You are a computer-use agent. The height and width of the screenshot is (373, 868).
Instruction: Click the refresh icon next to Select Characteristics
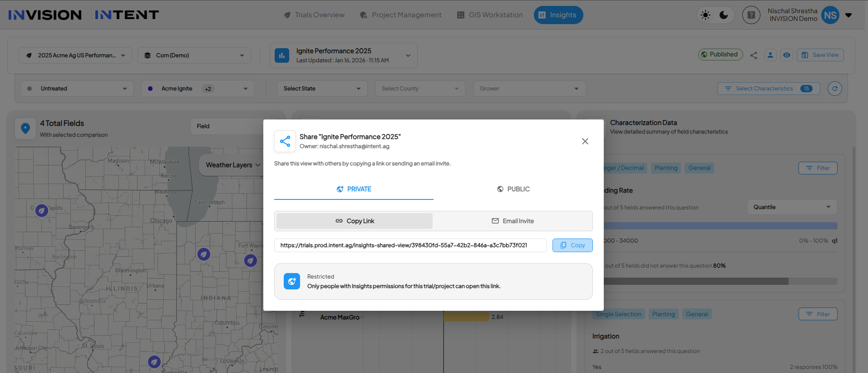tap(834, 89)
